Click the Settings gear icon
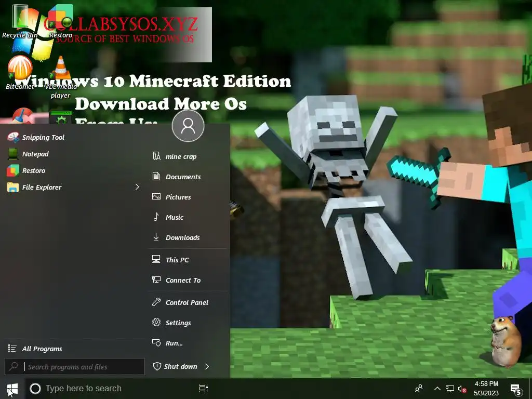 point(156,322)
